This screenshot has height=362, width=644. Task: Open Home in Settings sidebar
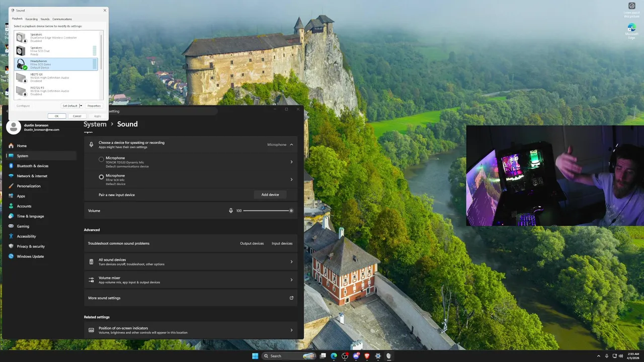click(41, 146)
